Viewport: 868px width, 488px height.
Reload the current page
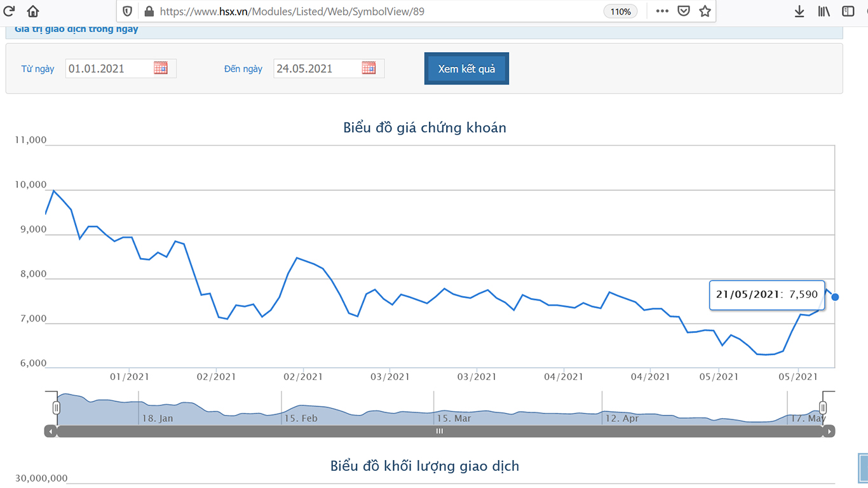tap(10, 11)
